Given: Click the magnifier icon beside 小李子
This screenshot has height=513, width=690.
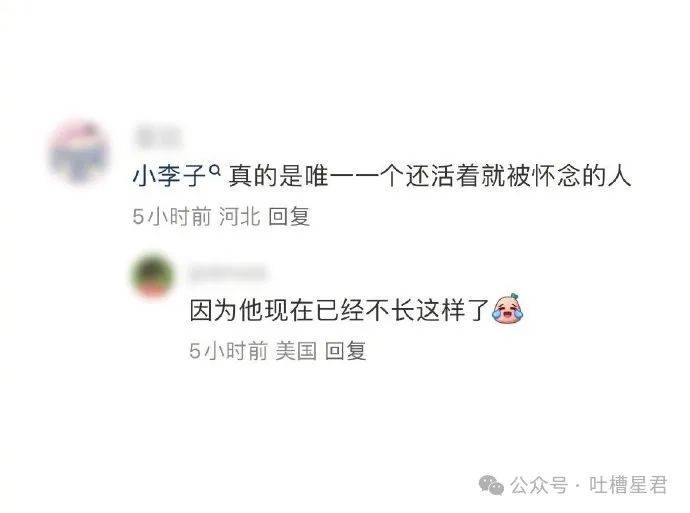Looking at the screenshot, I should coord(214,169).
